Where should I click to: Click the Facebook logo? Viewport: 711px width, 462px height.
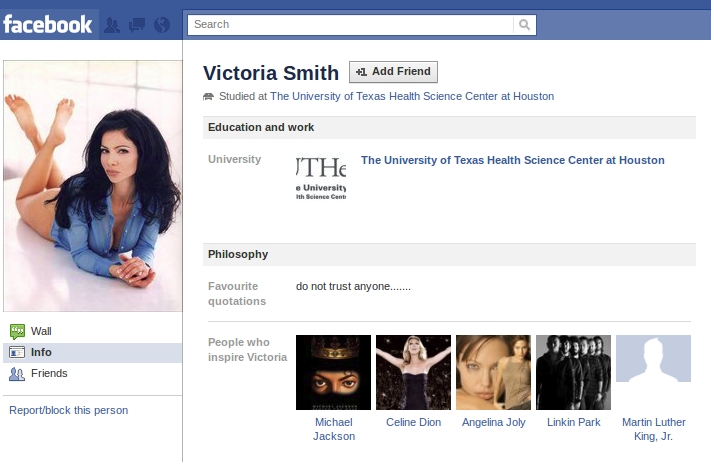[48, 24]
